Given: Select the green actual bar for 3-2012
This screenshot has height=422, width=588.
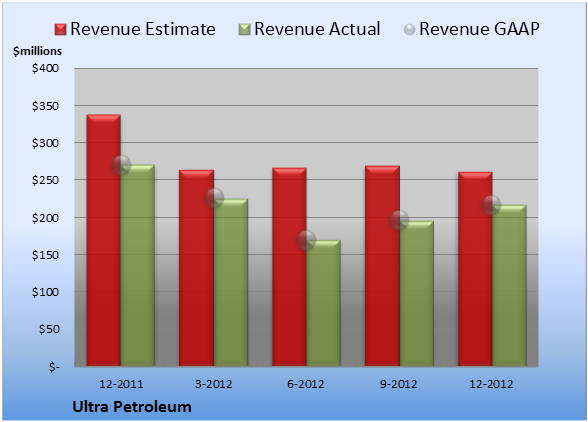Looking at the screenshot, I should pyautogui.click(x=231, y=282).
